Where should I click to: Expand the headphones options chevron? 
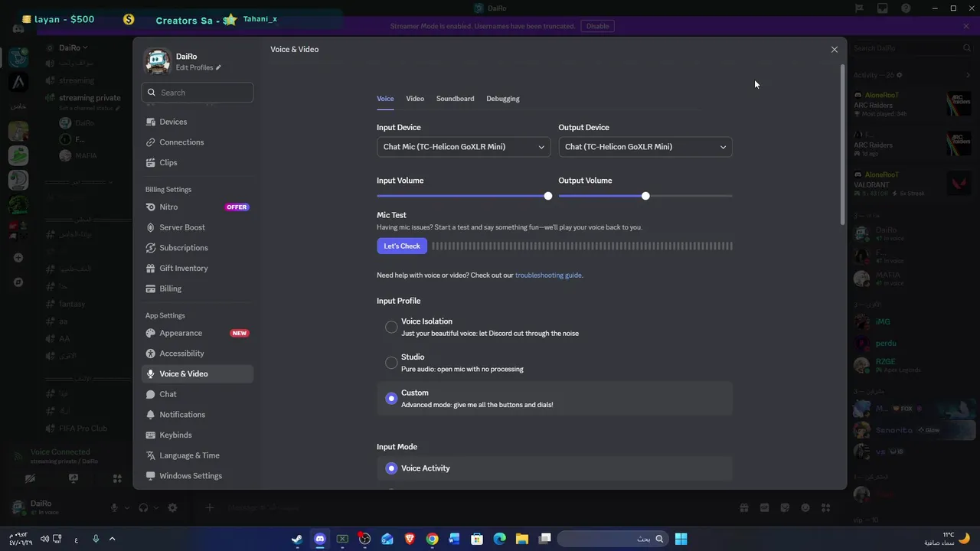[x=155, y=508]
